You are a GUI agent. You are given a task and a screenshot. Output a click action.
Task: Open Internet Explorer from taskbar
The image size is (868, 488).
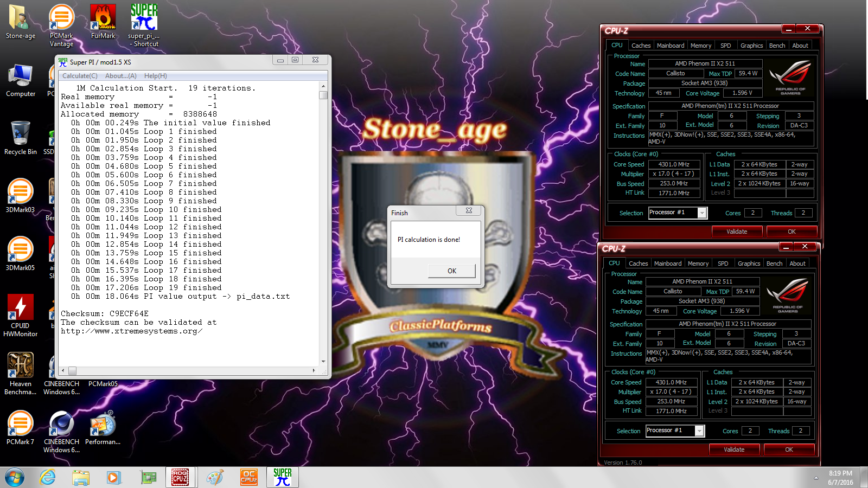pyautogui.click(x=48, y=478)
